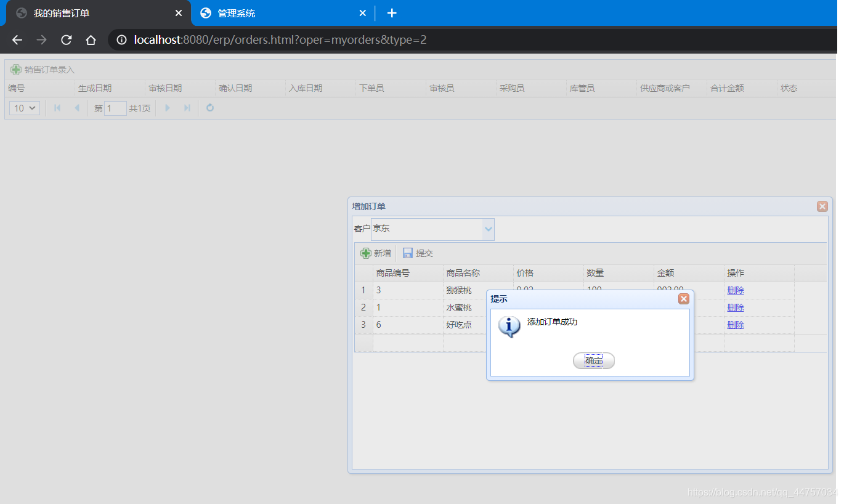The width and height of the screenshot is (844, 504).
Task: Click the 销售订单录入 toolbar plus icon
Action: tap(16, 70)
